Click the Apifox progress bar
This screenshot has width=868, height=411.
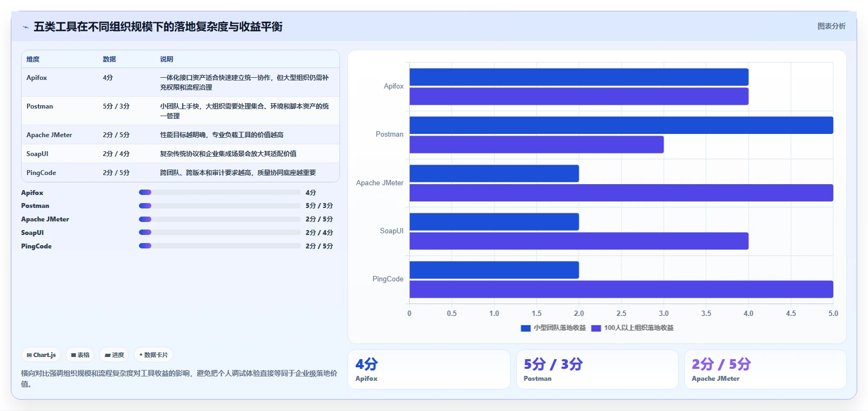pos(219,192)
